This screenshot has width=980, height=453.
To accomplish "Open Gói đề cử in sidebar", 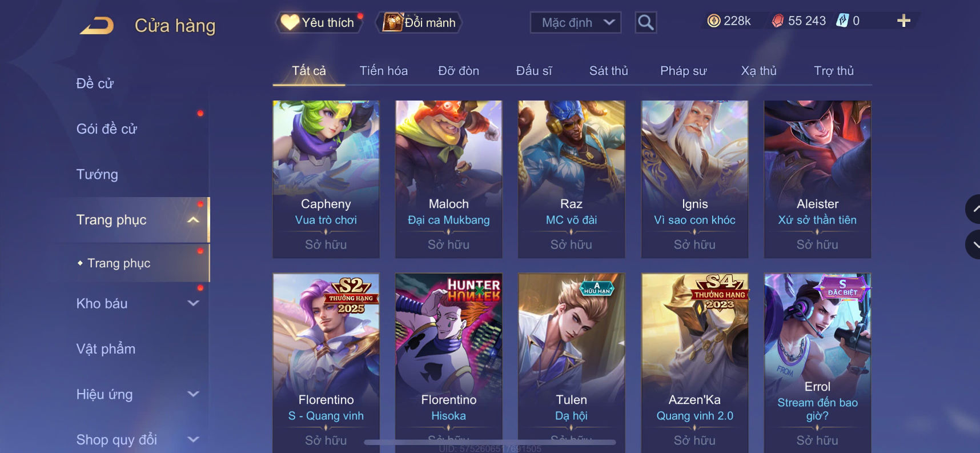I will coord(107,129).
